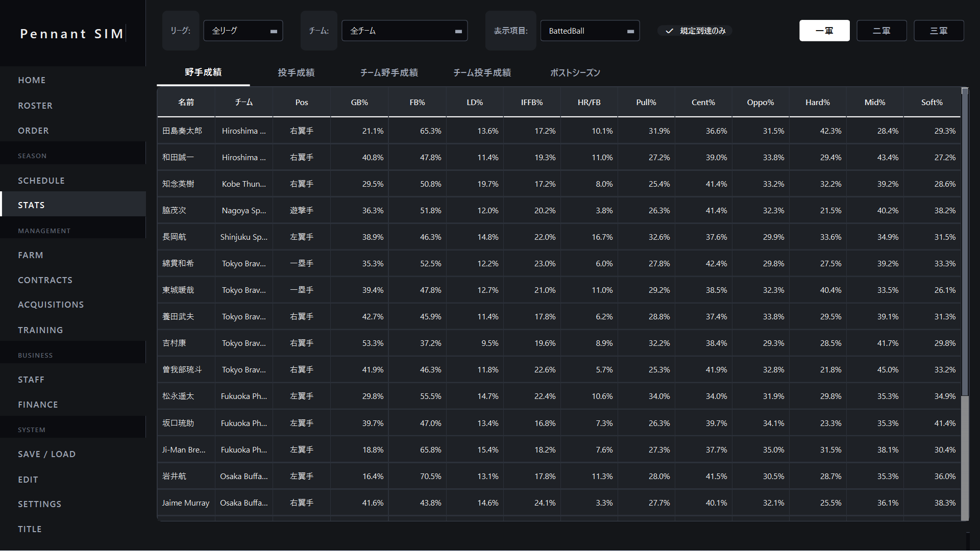
Task: Sort table by the GB% column header
Action: pyautogui.click(x=359, y=103)
